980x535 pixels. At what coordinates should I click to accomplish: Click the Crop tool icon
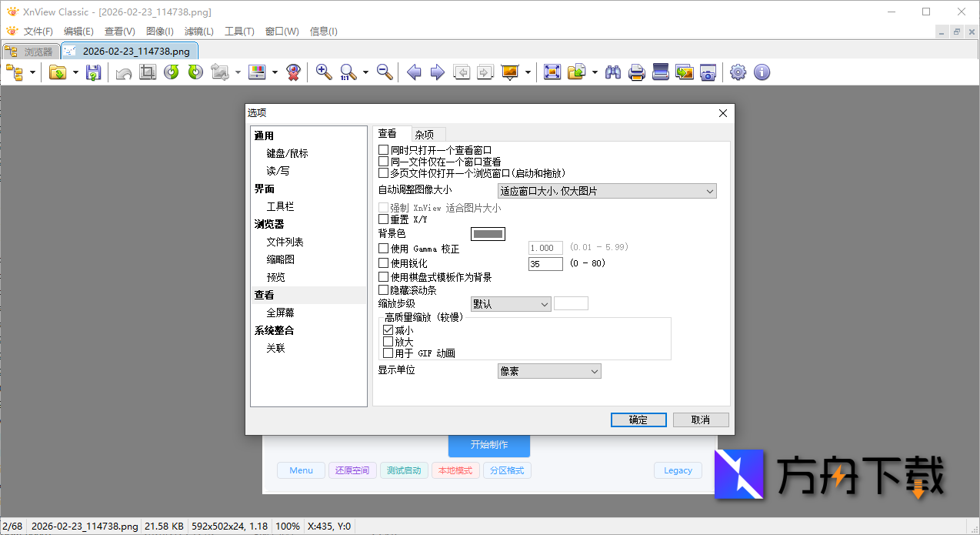pyautogui.click(x=147, y=72)
